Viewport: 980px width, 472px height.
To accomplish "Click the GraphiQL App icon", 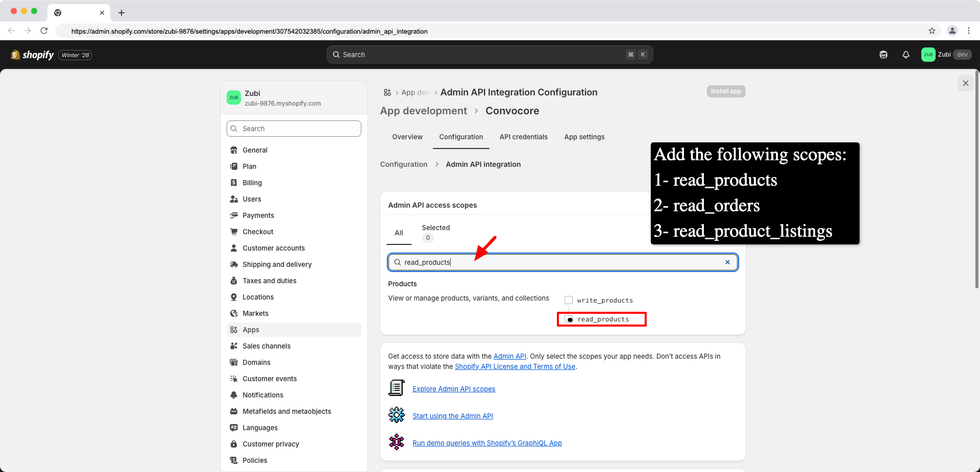I will 396,442.
